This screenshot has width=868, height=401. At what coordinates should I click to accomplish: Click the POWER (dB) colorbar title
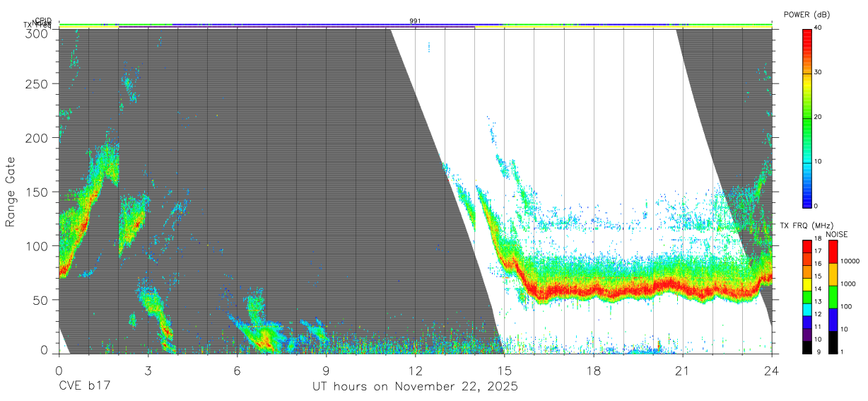[x=807, y=15]
